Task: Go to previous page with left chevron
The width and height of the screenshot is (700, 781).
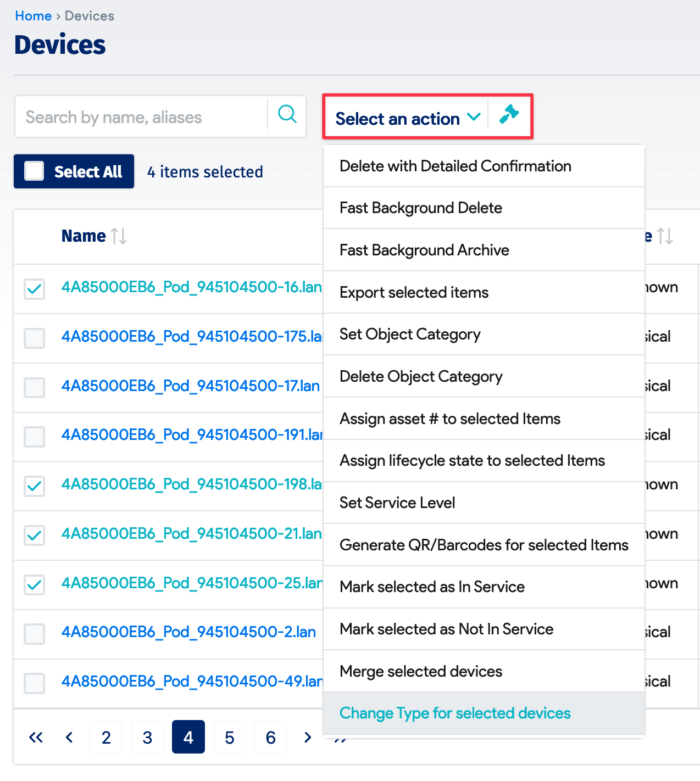Action: (69, 737)
